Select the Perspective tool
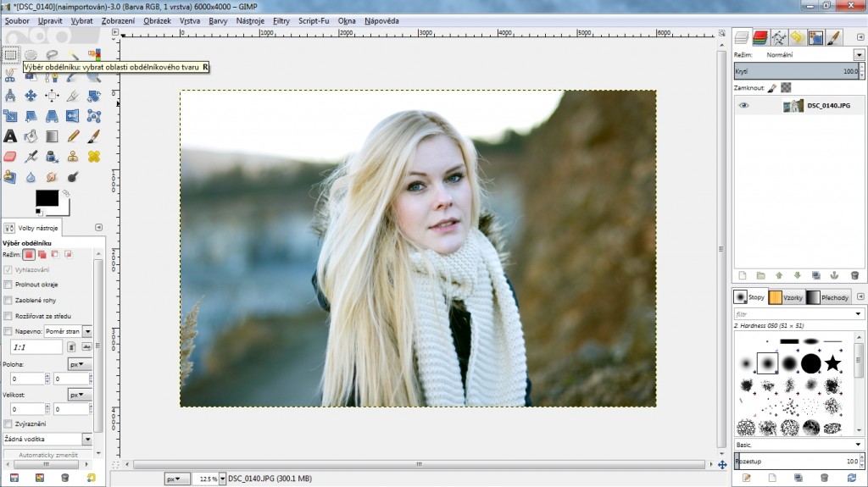 [52, 116]
